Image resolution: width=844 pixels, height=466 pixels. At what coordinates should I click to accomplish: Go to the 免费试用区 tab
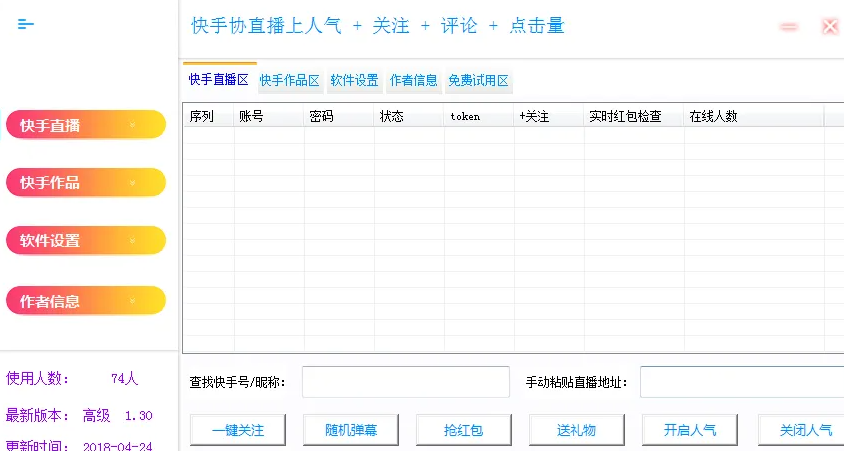click(478, 81)
